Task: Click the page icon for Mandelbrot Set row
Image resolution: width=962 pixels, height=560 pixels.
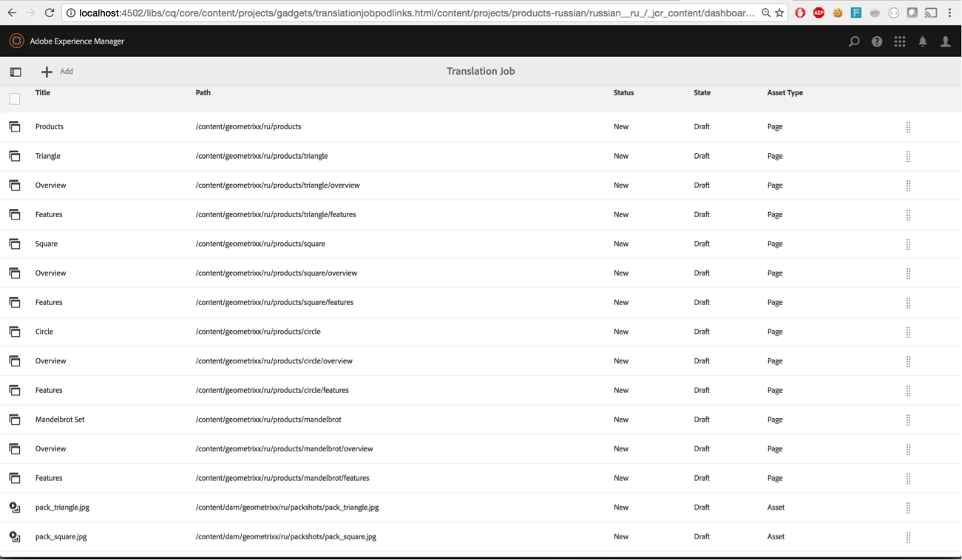Action: pyautogui.click(x=15, y=420)
